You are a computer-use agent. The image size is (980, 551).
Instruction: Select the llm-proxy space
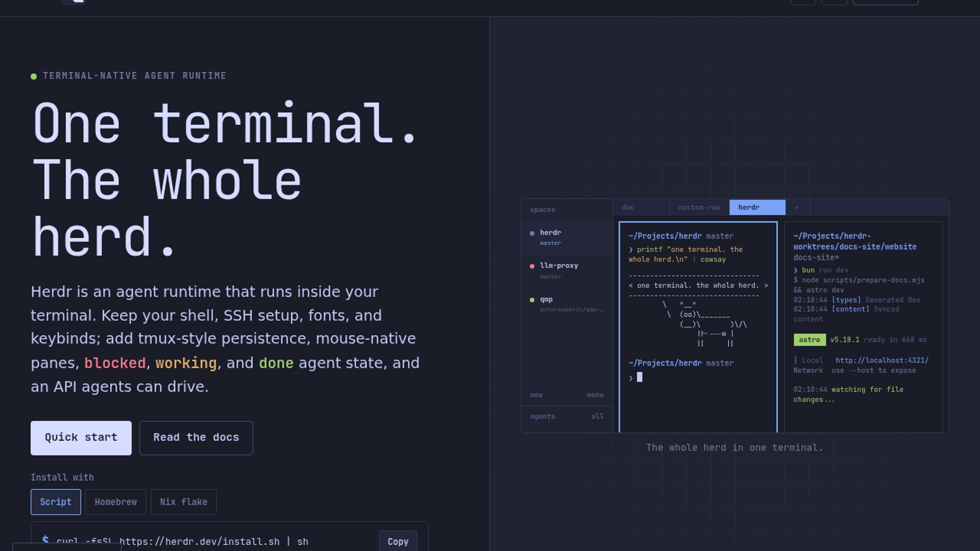pos(567,270)
